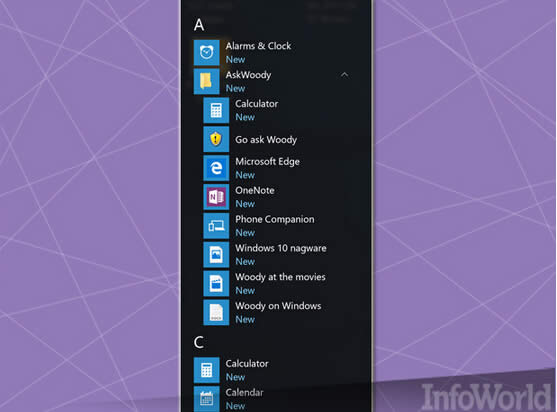Open the Windows 10 nagware image icon
This screenshot has height=412, width=557.
point(216,255)
